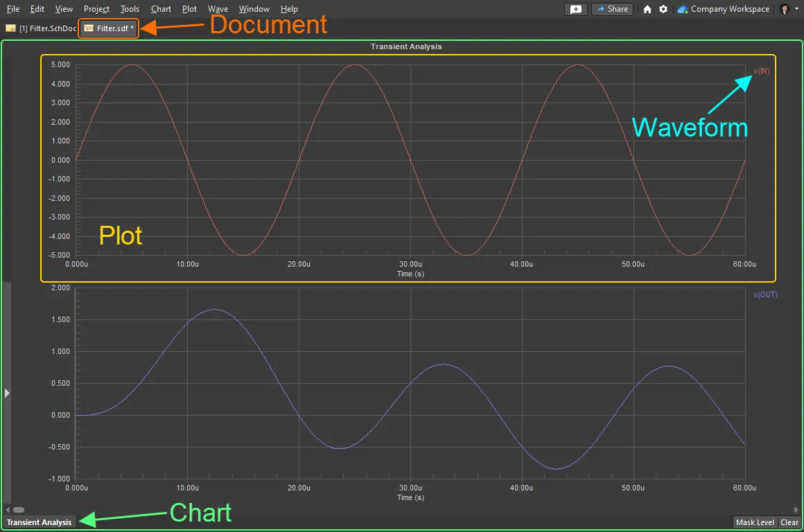Open the View menu

pyautogui.click(x=64, y=9)
